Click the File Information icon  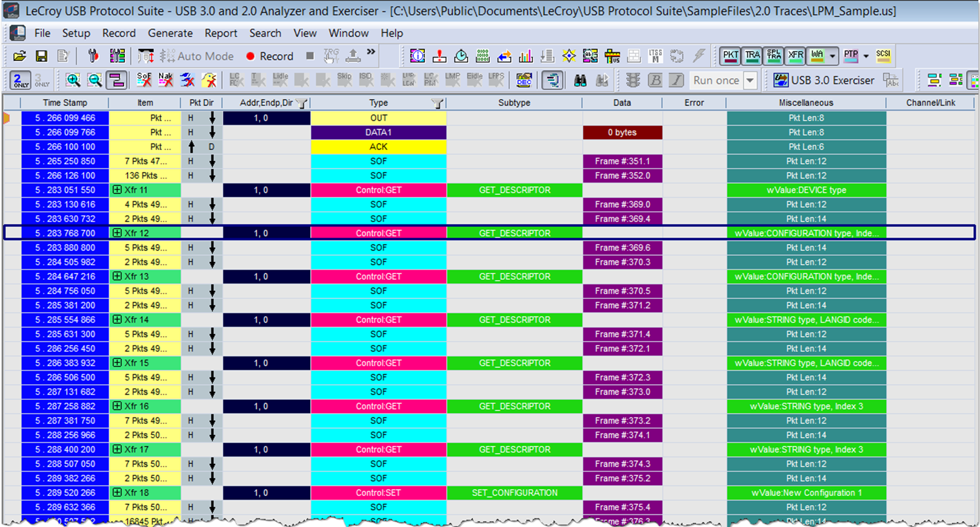click(417, 56)
